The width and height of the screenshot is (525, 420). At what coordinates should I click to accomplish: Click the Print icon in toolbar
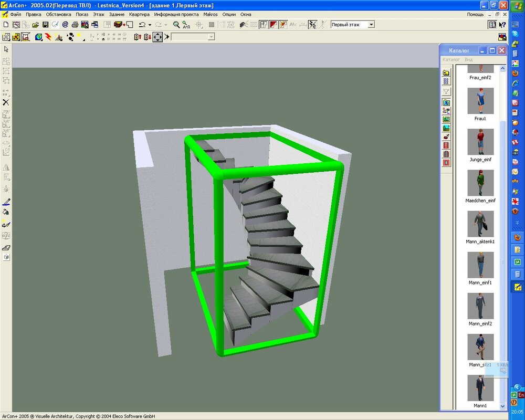point(75,25)
